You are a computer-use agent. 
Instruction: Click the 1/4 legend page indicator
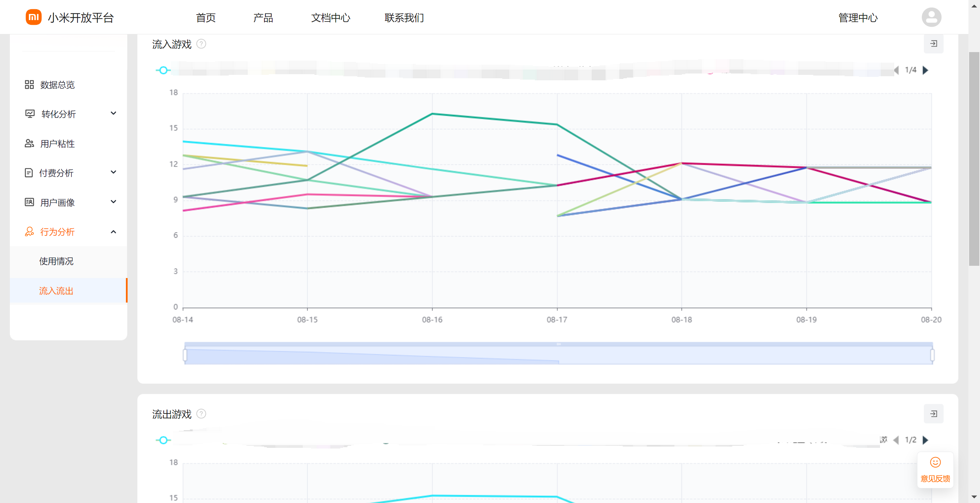[x=910, y=70]
